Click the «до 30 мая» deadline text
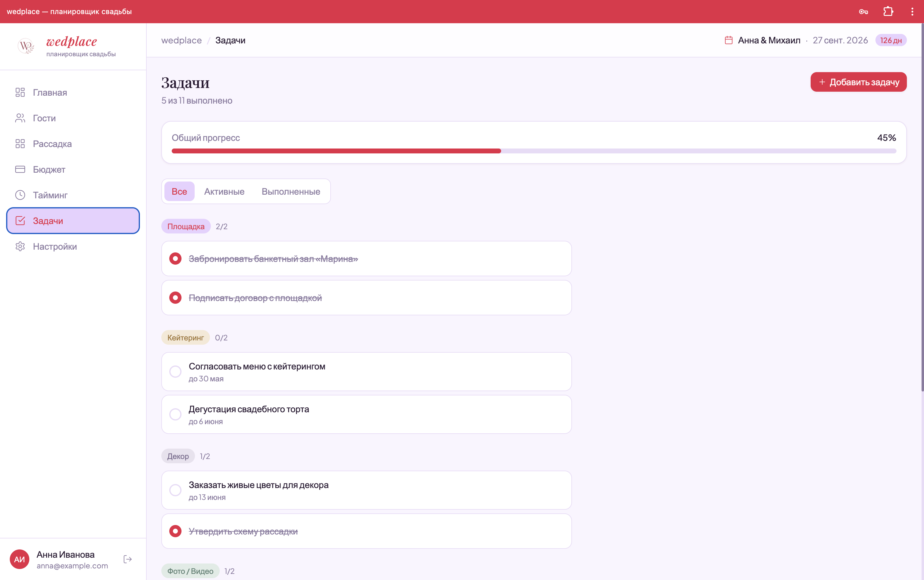The width and height of the screenshot is (924, 580). point(206,379)
